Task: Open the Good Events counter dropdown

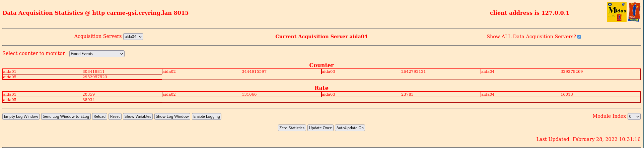Action: tap(97, 54)
